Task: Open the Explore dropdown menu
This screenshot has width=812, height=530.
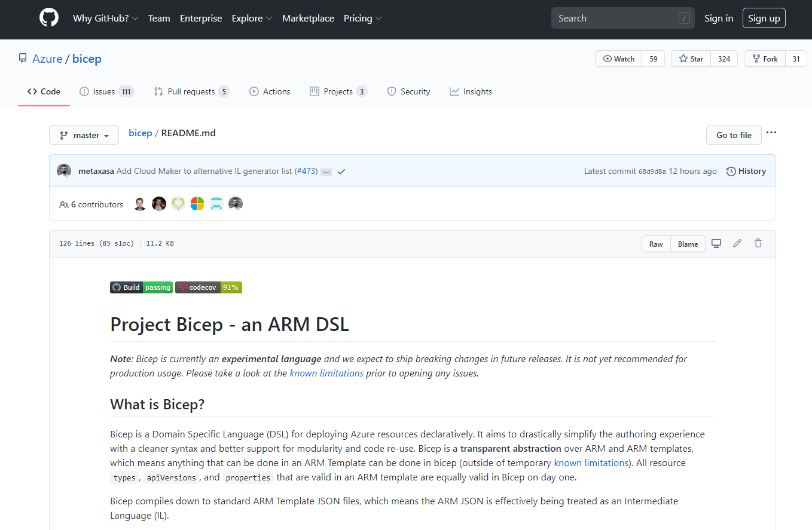Action: (x=252, y=19)
